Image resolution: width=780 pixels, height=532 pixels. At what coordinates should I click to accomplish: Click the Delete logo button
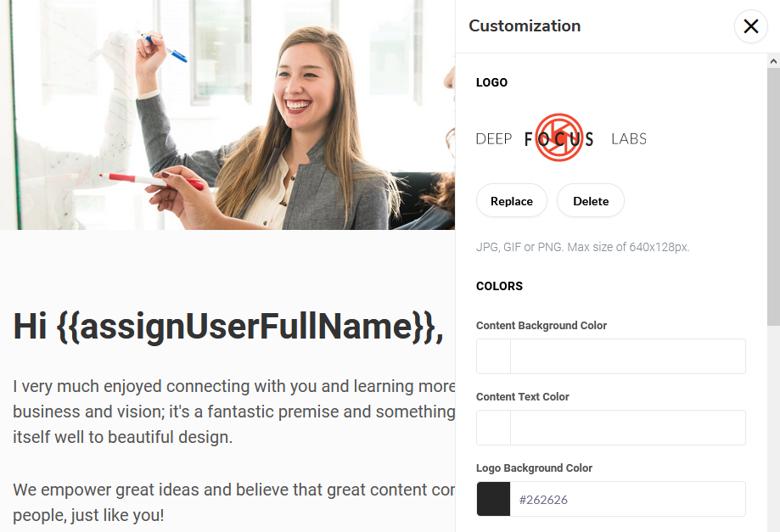pyautogui.click(x=591, y=201)
